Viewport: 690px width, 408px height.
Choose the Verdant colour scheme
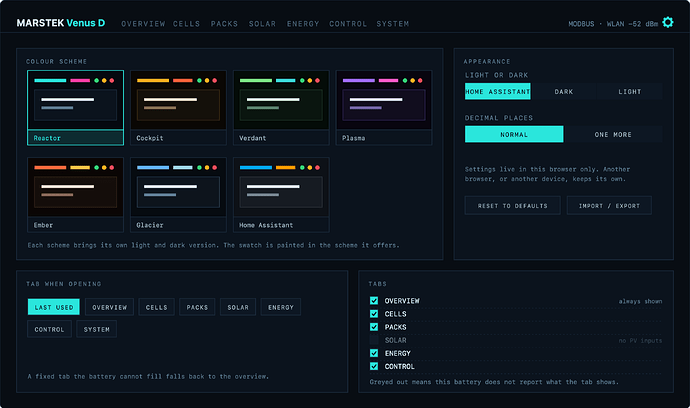click(281, 107)
